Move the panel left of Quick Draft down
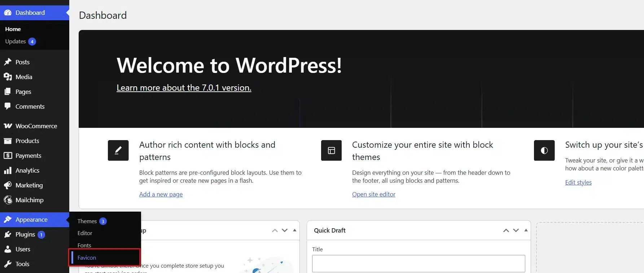This screenshot has width=644, height=273. tap(285, 230)
